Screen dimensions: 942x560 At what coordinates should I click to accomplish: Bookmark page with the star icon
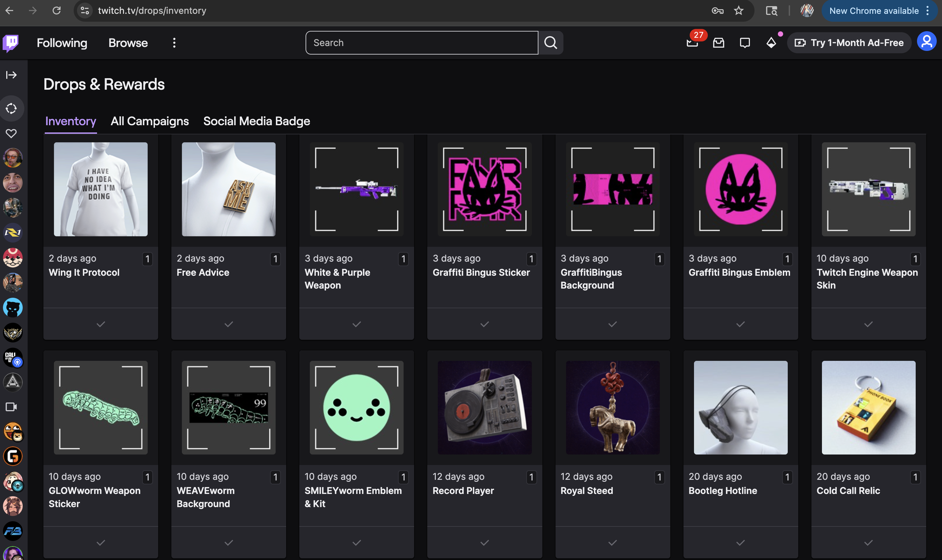(x=738, y=11)
